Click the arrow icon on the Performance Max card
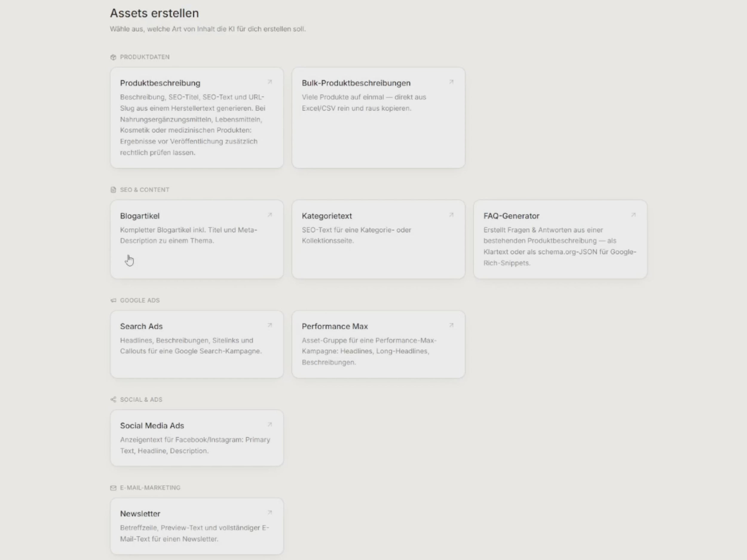This screenshot has width=747, height=560. click(x=451, y=326)
